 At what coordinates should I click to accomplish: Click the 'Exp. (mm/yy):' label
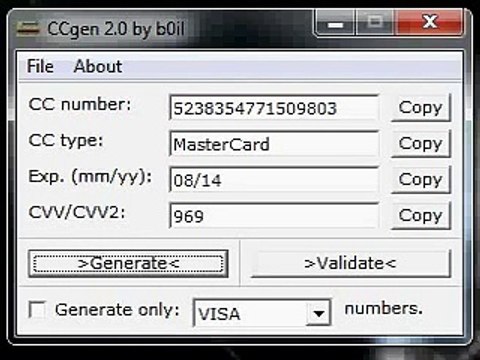coord(90,177)
